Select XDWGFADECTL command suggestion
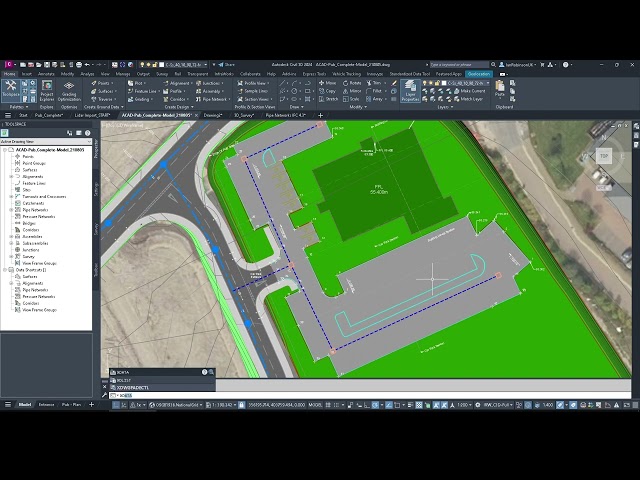Screen dimensions: 640x480 point(162,387)
